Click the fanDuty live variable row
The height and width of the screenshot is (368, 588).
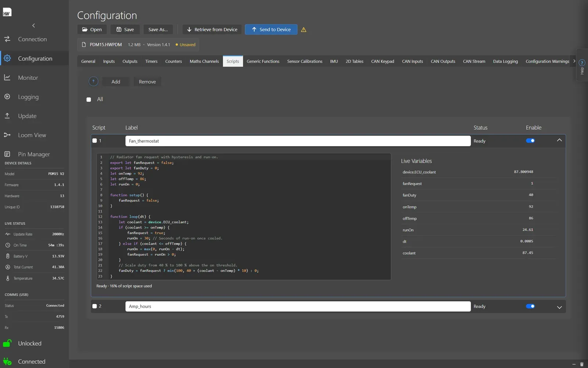(478, 195)
